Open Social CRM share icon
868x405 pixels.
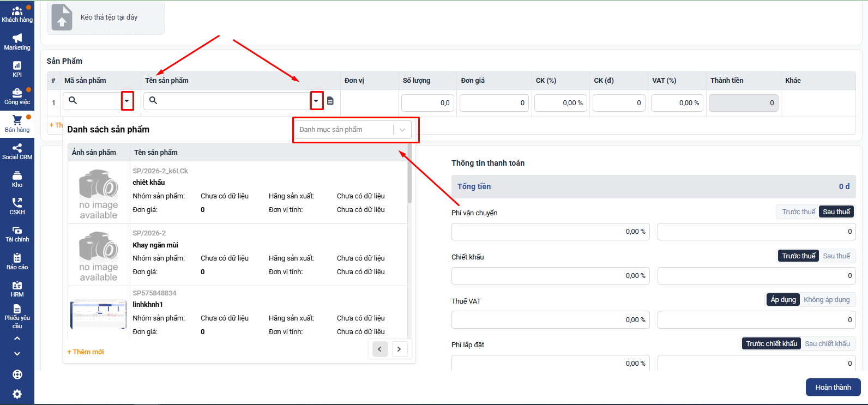pyautogui.click(x=17, y=151)
